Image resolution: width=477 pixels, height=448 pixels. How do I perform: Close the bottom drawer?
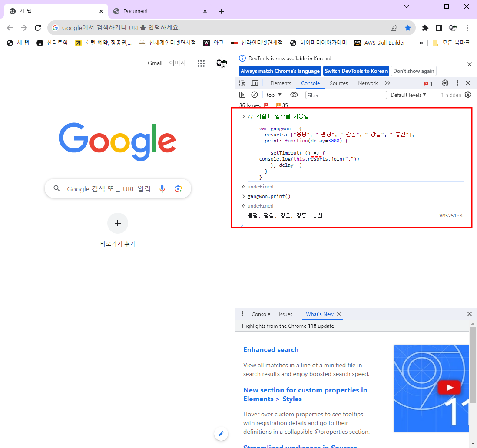469,314
